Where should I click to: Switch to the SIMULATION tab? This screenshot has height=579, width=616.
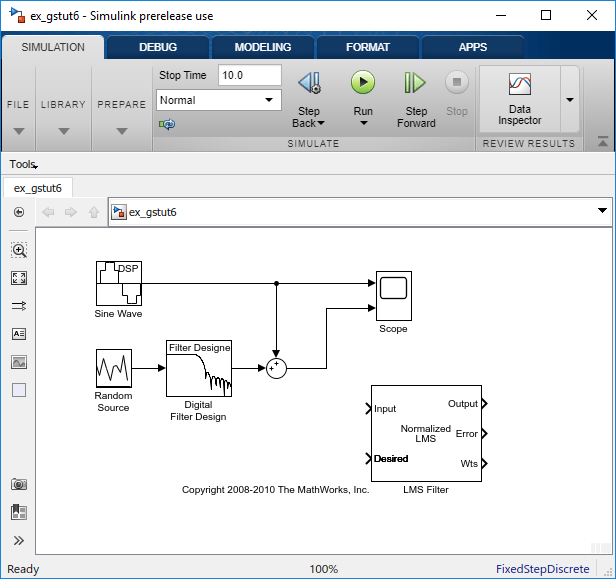coord(53,47)
